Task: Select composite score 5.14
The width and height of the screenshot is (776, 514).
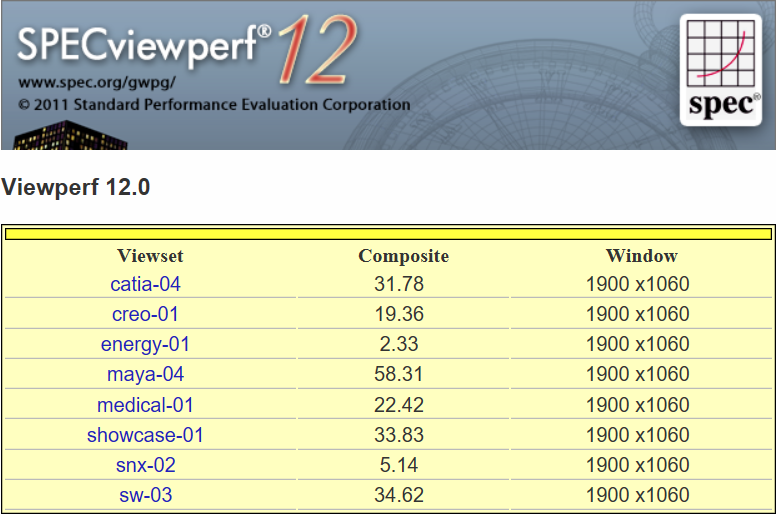Action: (399, 466)
